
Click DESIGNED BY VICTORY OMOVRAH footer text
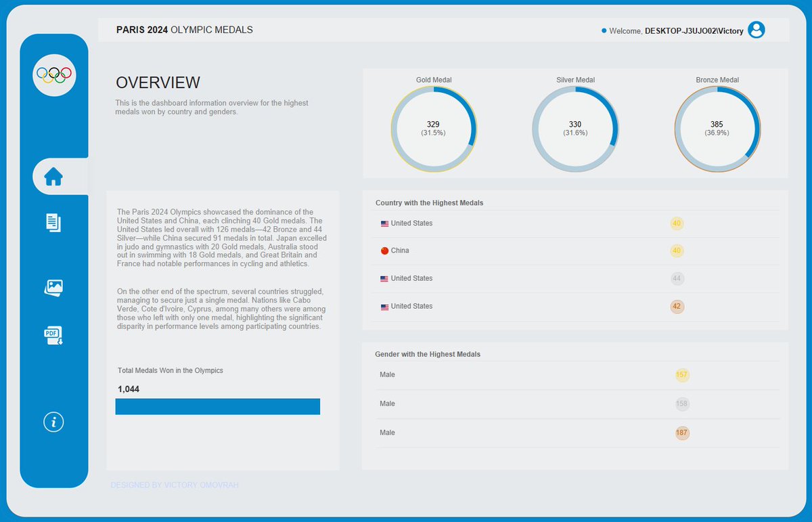coord(175,485)
